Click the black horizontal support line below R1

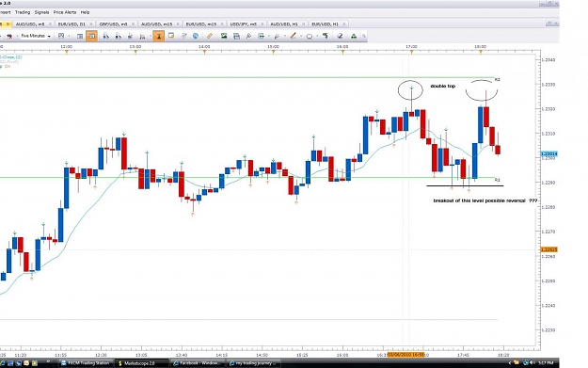coord(465,185)
